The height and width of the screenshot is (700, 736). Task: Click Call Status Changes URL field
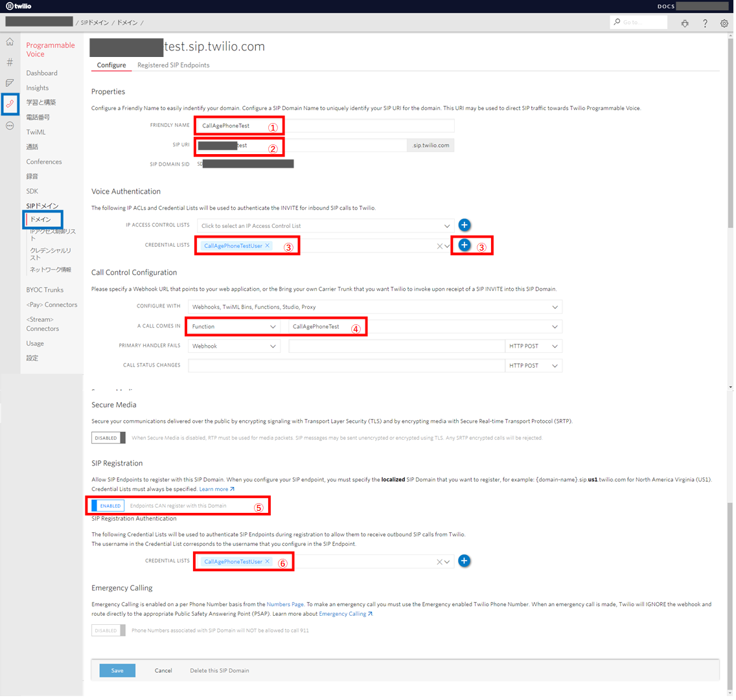347,367
